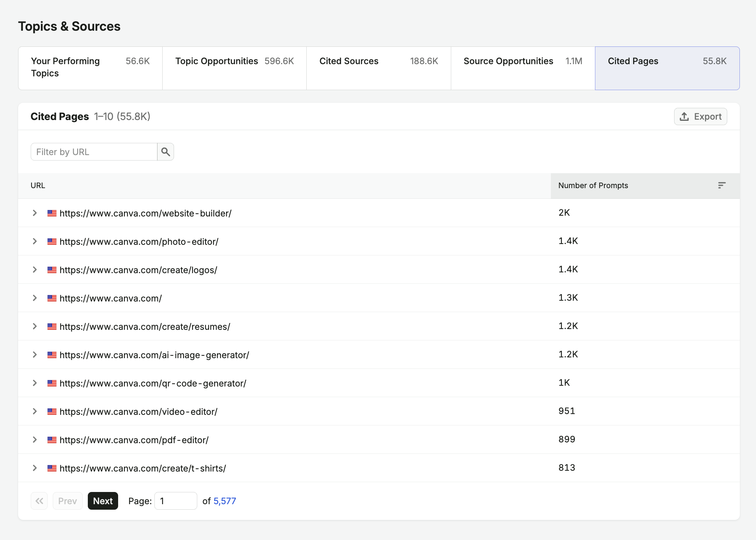The width and height of the screenshot is (756, 540).
Task: Open the Topic Opportunities tab
Action: pyautogui.click(x=235, y=68)
